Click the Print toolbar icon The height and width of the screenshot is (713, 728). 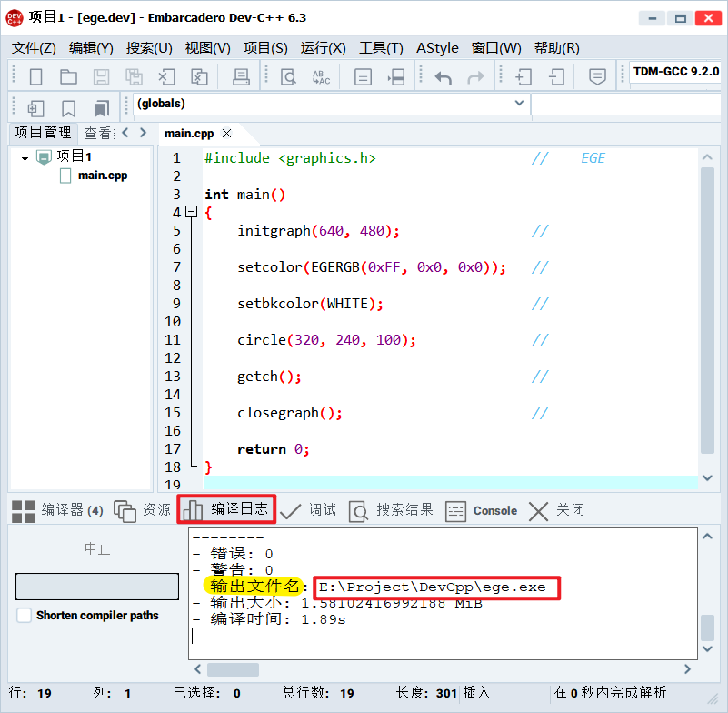click(x=241, y=76)
